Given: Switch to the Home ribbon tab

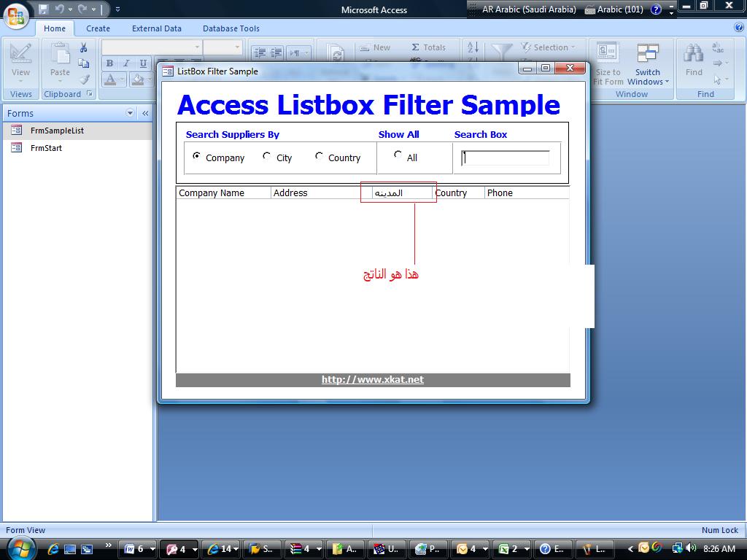Looking at the screenshot, I should tap(55, 28).
